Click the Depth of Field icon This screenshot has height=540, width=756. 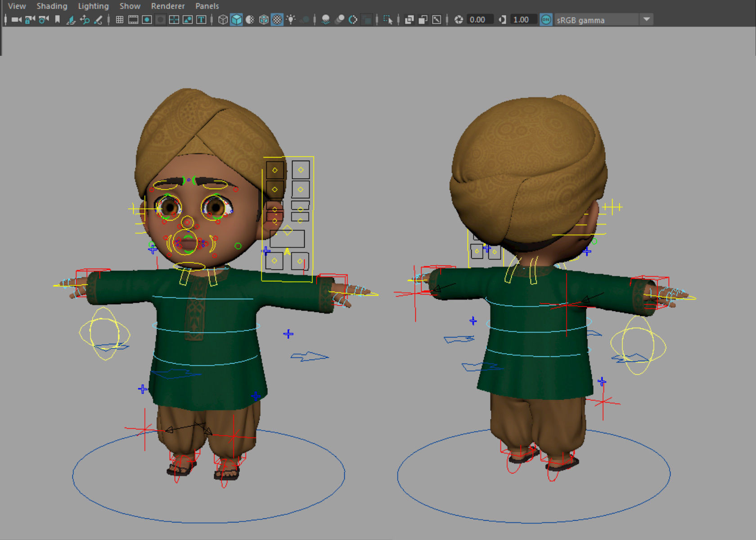click(x=367, y=19)
